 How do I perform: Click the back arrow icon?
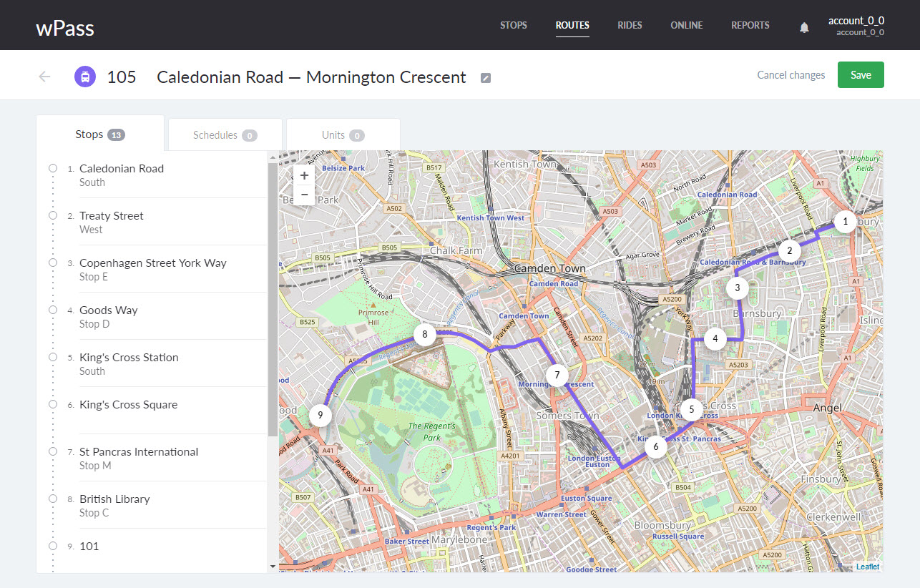45,77
